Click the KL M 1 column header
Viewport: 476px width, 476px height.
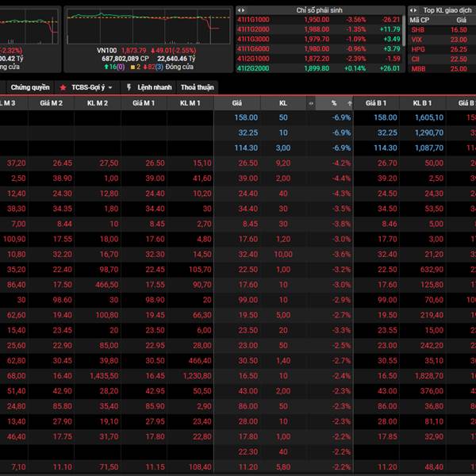[x=190, y=103]
